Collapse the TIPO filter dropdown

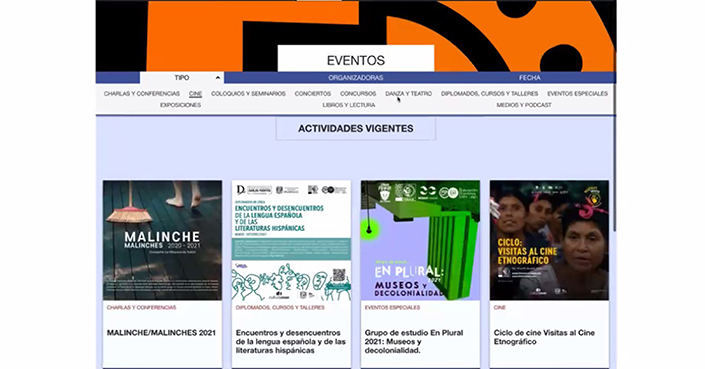[x=182, y=78]
